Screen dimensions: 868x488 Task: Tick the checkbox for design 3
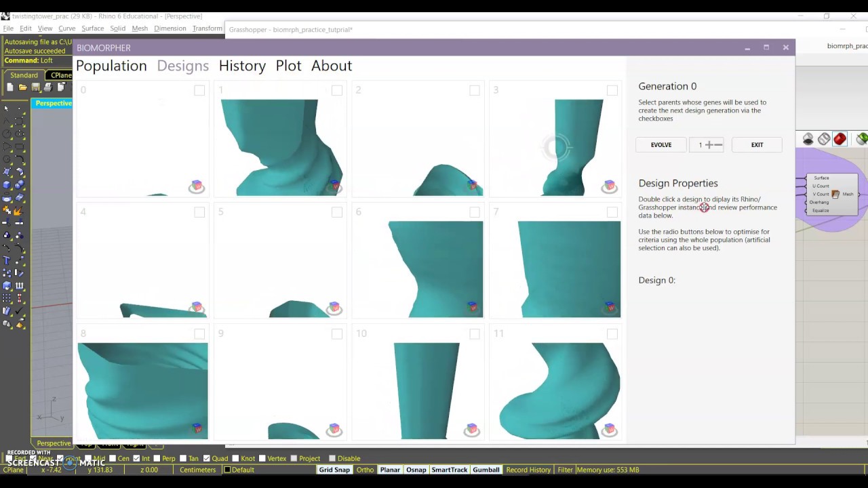click(612, 90)
